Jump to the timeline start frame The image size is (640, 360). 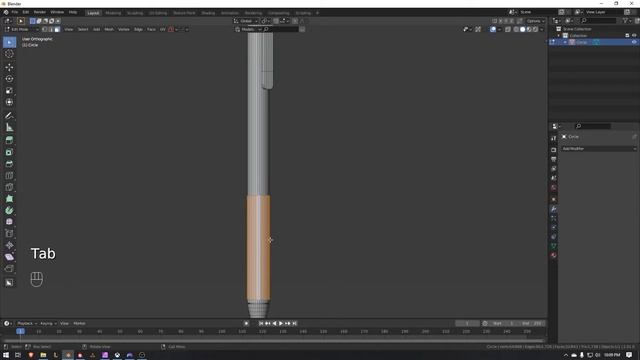click(261, 323)
